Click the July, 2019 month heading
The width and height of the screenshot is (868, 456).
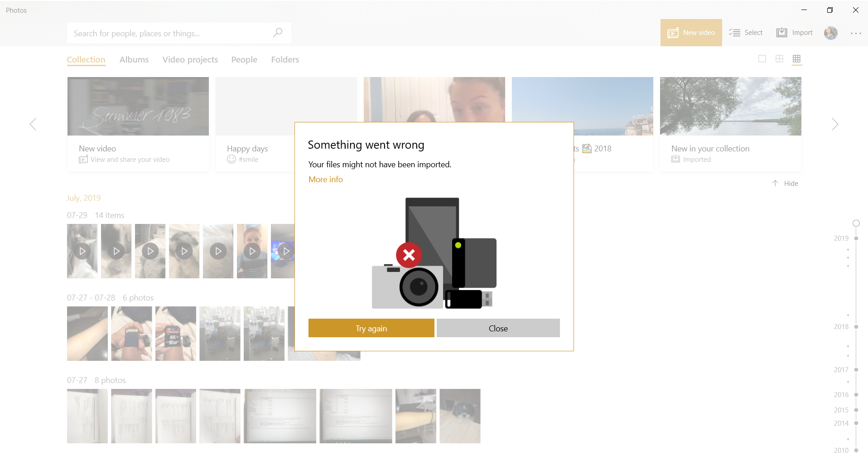click(84, 198)
